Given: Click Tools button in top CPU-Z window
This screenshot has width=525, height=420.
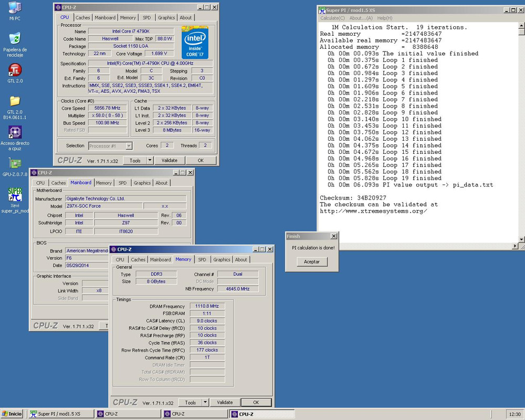Looking at the screenshot, I should (135, 161).
